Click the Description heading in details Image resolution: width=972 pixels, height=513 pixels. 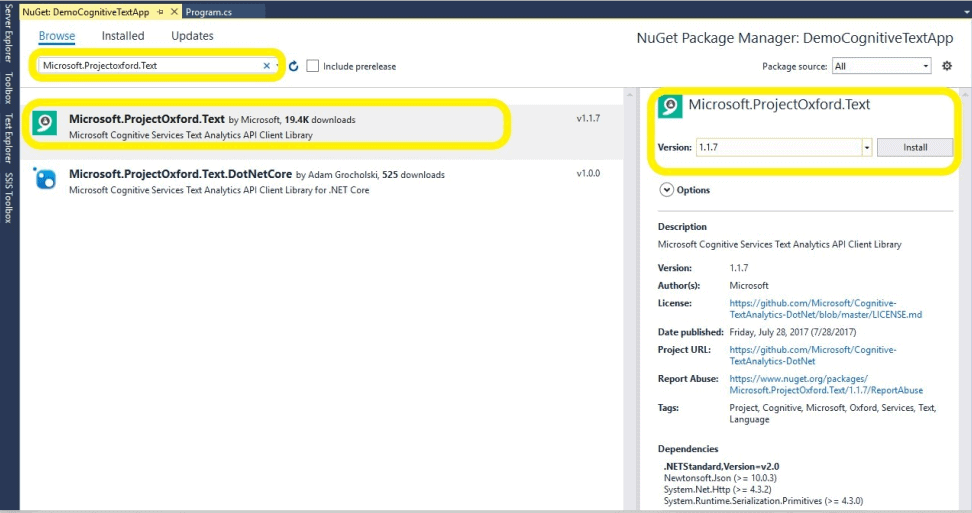tap(682, 227)
